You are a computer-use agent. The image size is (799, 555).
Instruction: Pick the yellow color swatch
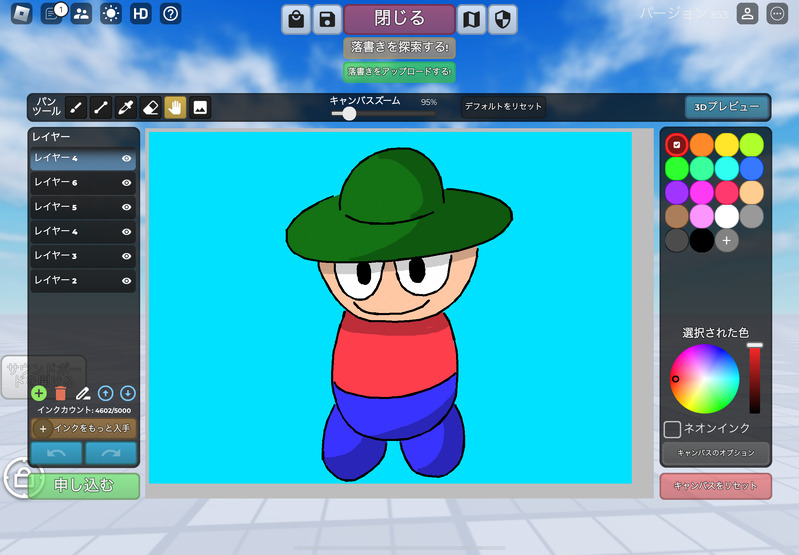point(727,145)
